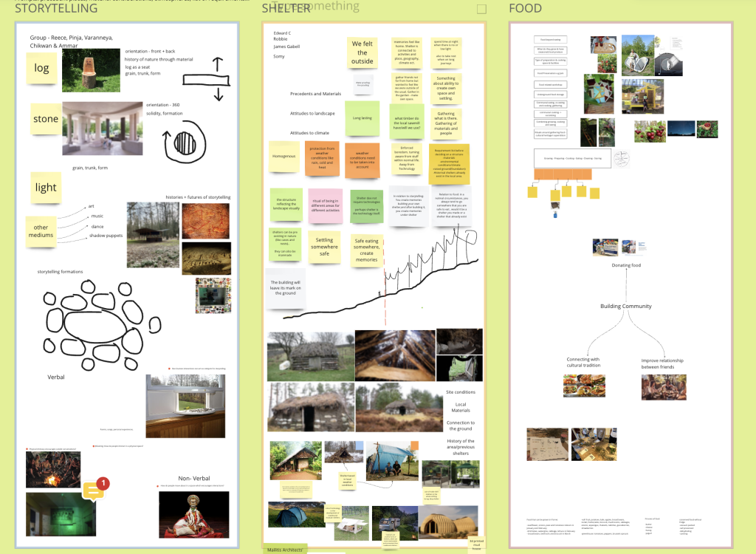Click the tree stump seat photo

tap(91, 70)
